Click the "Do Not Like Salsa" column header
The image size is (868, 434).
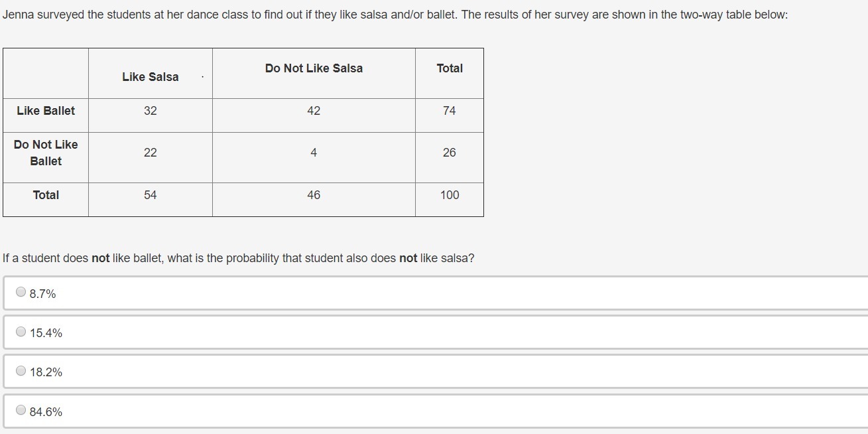[314, 68]
